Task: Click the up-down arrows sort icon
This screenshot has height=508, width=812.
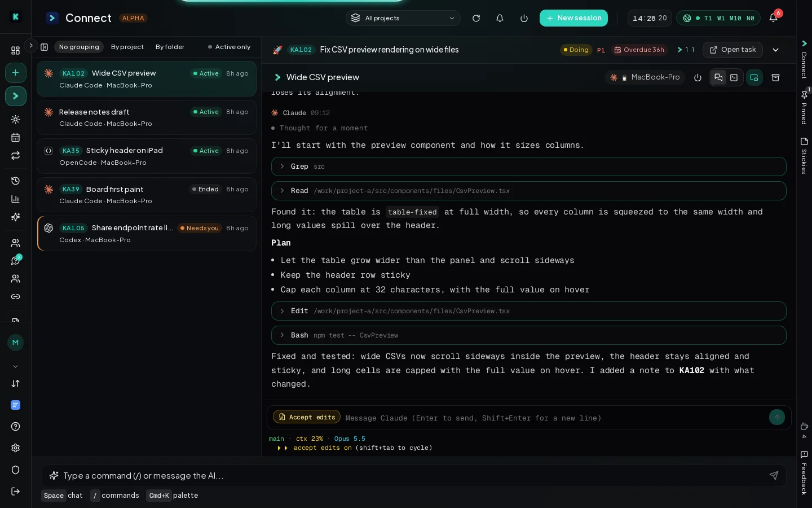Action: pos(15,384)
